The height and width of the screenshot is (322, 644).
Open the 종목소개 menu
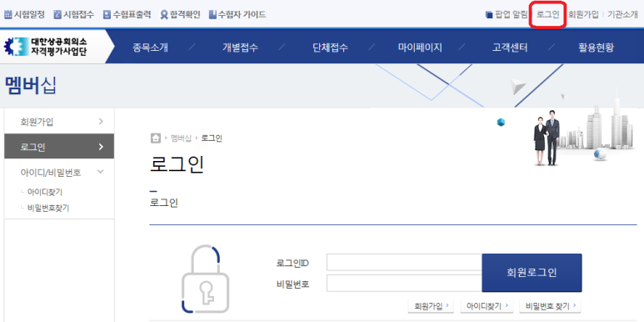click(150, 48)
